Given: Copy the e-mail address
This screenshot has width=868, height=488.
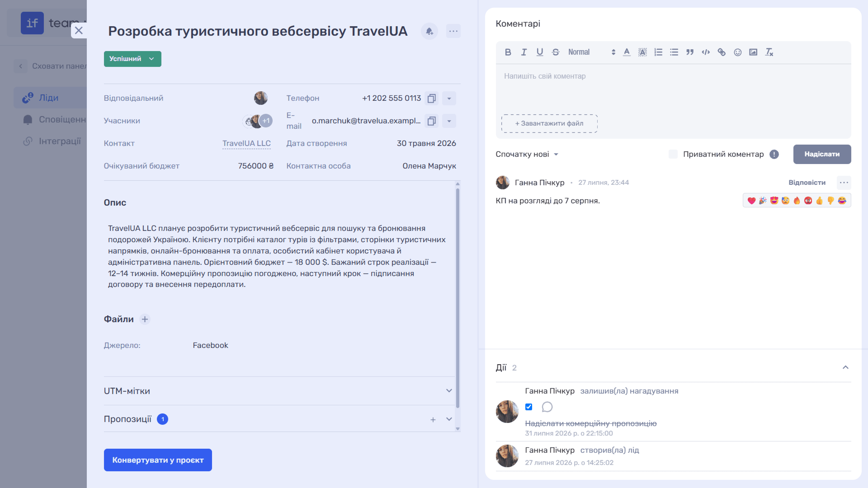Looking at the screenshot, I should coord(431,121).
